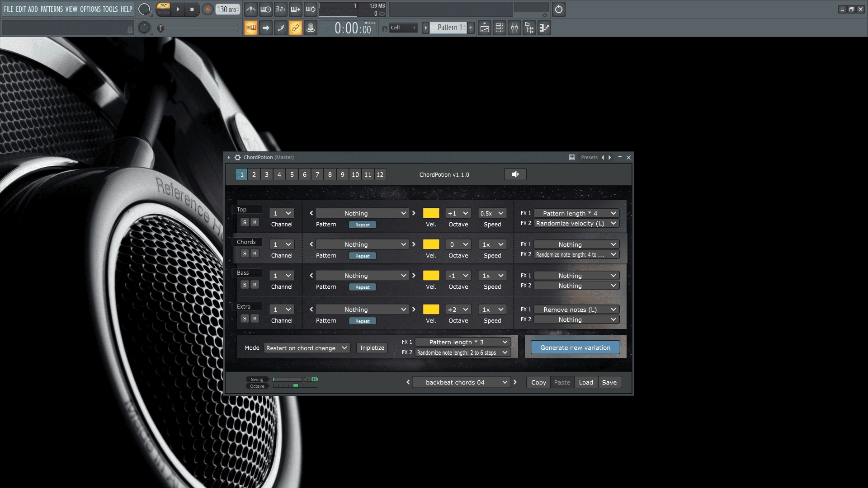Click the tempo field showing 130.000
This screenshot has width=868, height=488.
point(227,9)
